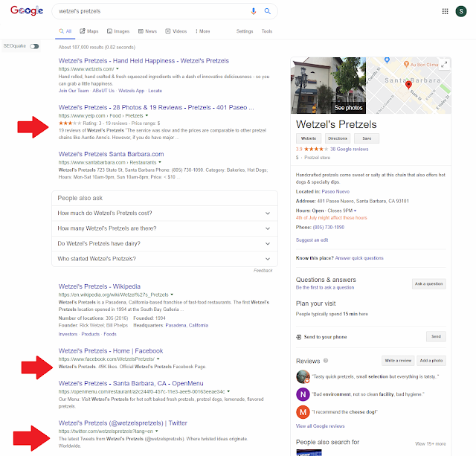Switch to the News tab

tap(147, 31)
